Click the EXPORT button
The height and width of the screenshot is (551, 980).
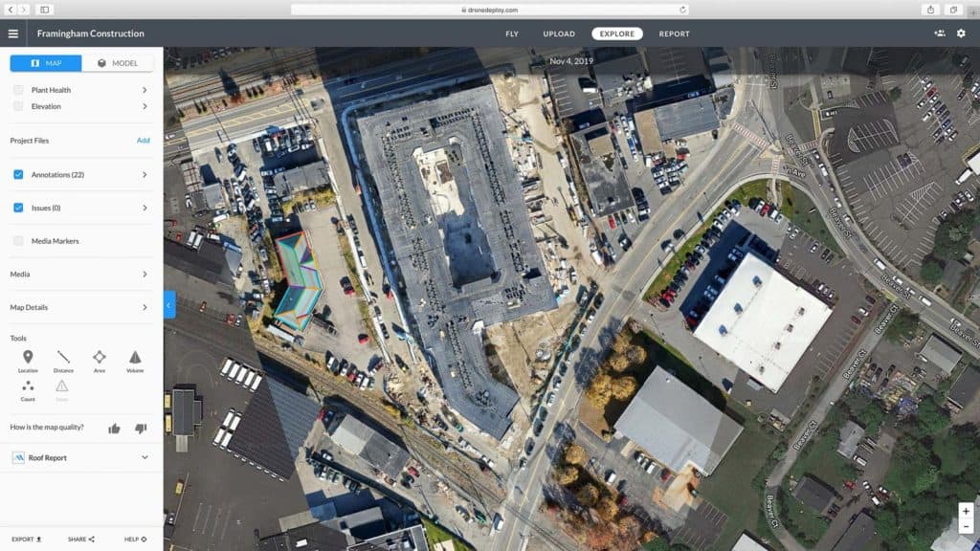pos(27,540)
